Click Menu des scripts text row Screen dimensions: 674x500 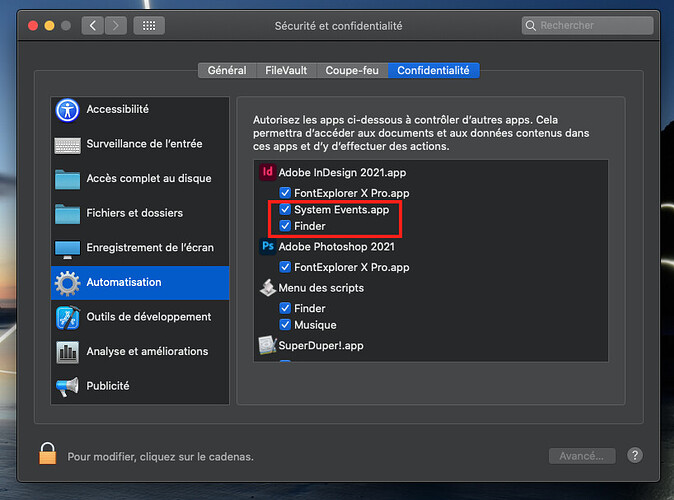point(321,288)
